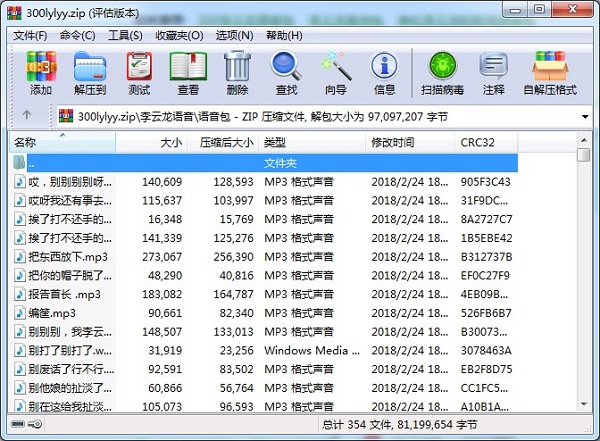Screen dimensions: 600x441
Task: Select the file 别打了别打了.w...
Action: 70,351
